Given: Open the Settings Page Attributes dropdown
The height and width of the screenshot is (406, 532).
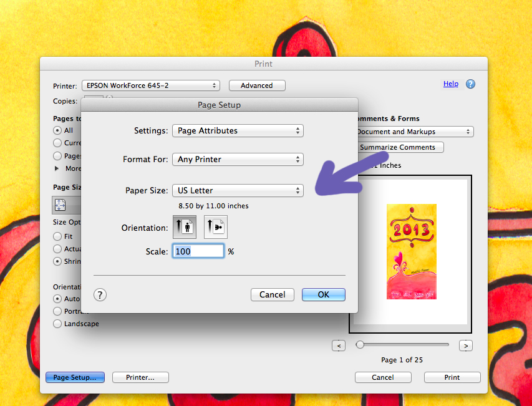Looking at the screenshot, I should click(237, 131).
